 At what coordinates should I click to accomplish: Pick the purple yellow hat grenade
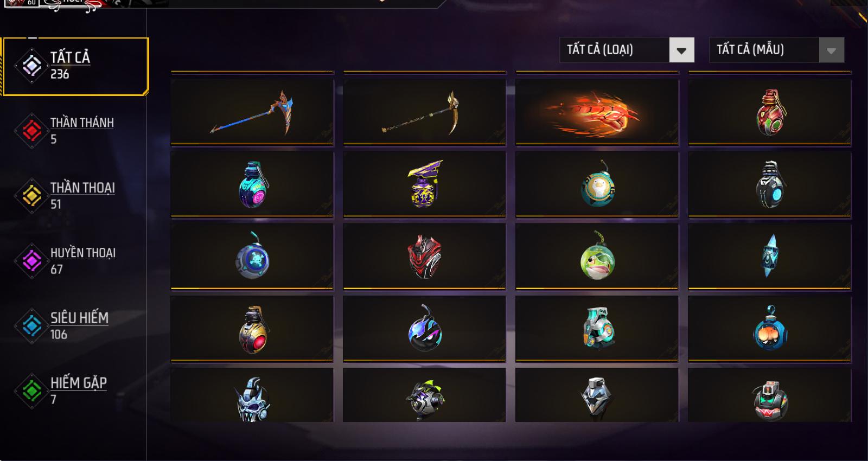point(424,184)
